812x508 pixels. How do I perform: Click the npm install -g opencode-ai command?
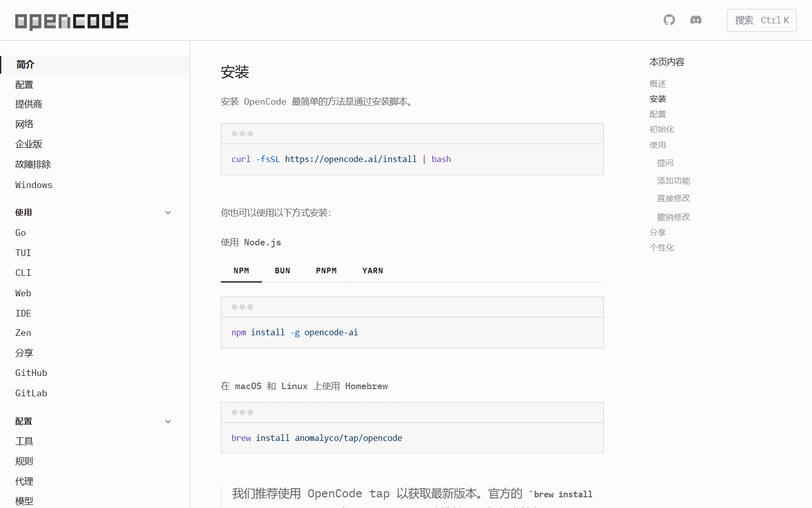coord(295,333)
